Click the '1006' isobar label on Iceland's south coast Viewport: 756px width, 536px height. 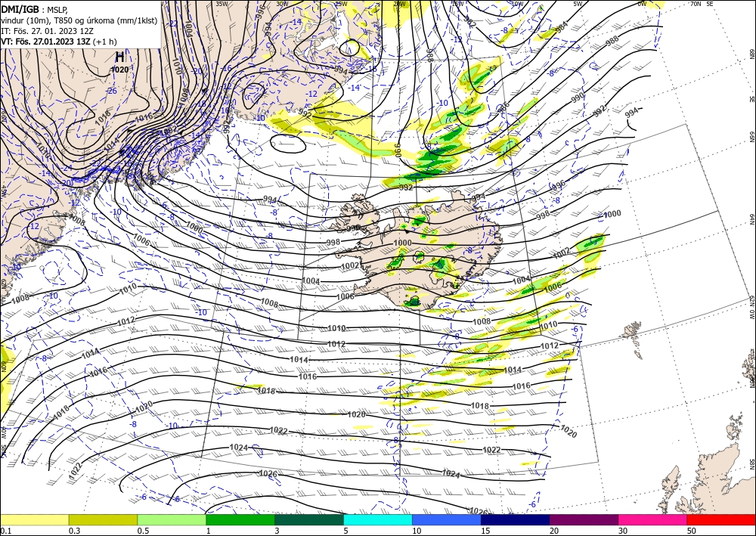click(345, 296)
